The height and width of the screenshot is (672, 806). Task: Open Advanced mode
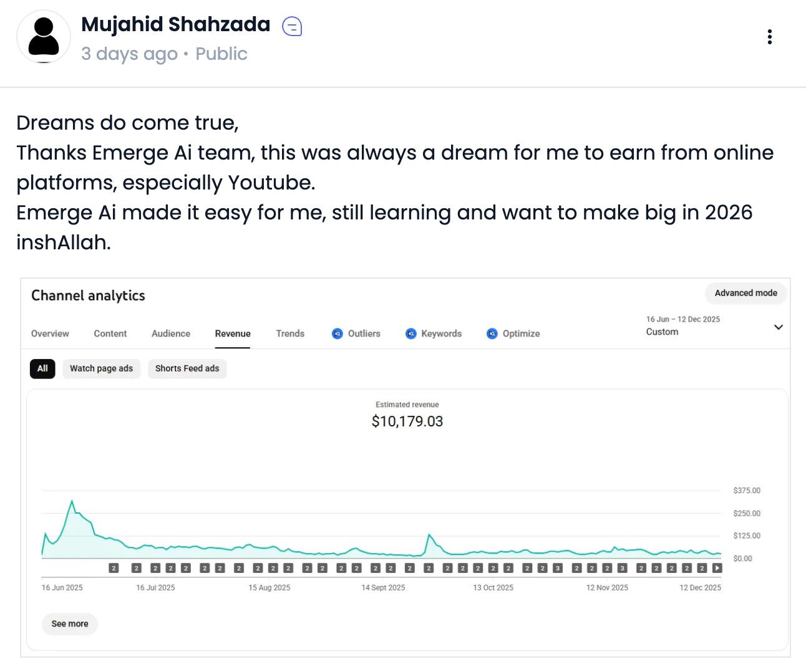coord(746,293)
